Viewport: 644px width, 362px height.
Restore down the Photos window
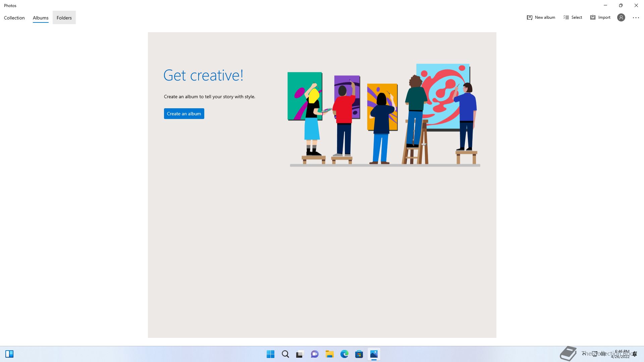tap(621, 5)
